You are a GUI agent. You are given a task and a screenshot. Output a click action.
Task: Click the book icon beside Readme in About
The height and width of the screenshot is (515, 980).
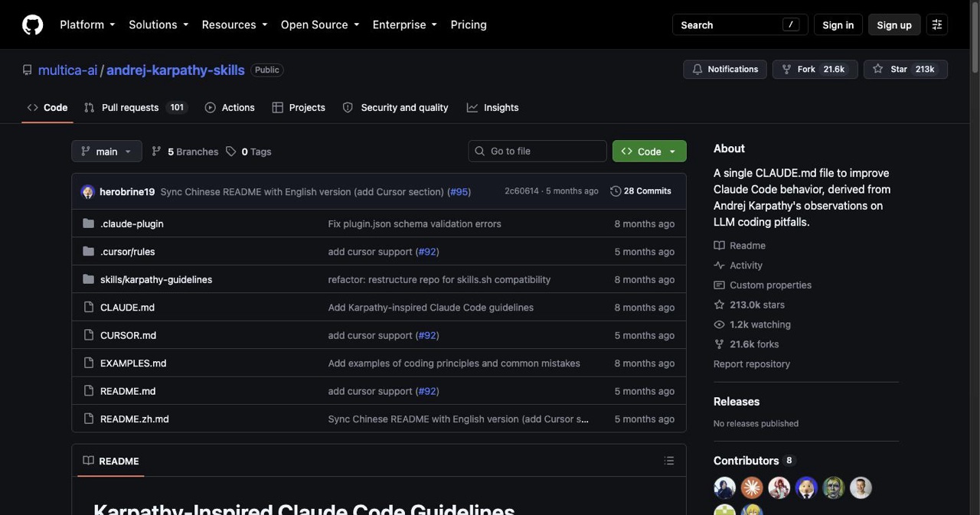coord(719,246)
